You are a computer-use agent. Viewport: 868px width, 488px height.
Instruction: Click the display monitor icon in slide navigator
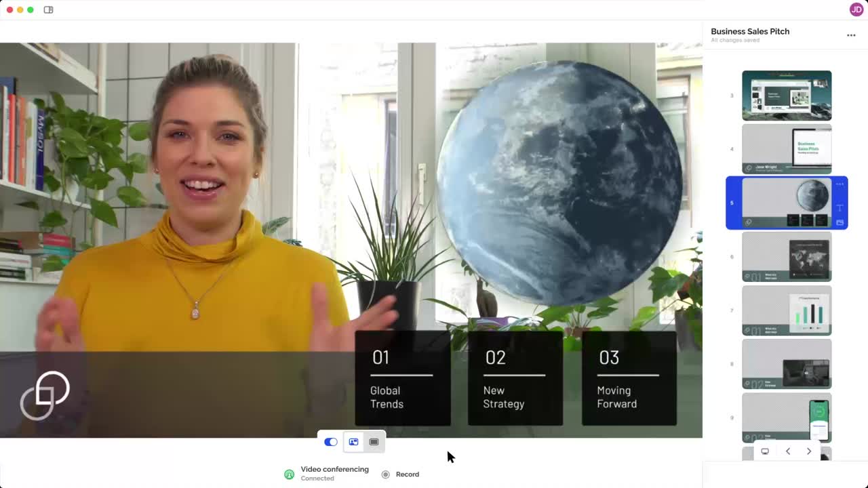pos(765,451)
